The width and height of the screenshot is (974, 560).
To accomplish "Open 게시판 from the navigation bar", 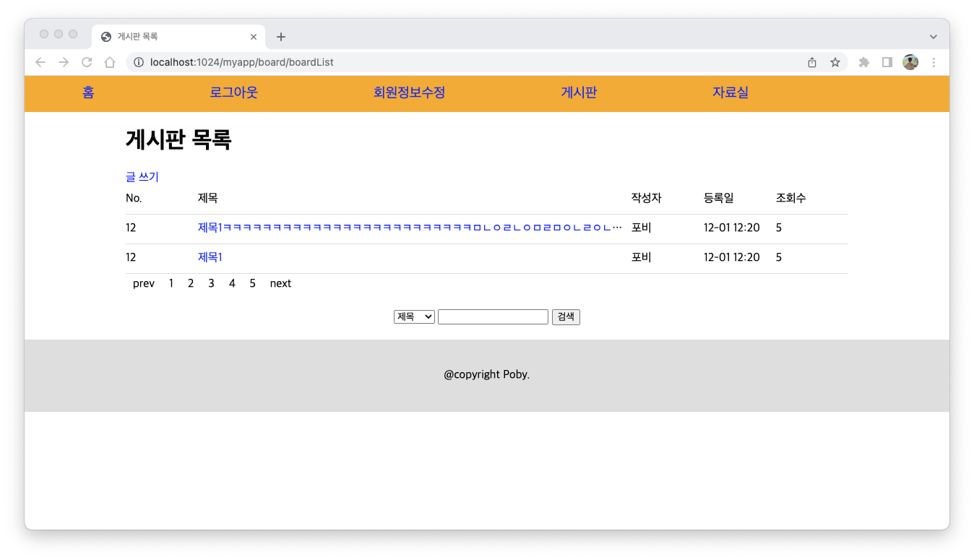I will (579, 92).
